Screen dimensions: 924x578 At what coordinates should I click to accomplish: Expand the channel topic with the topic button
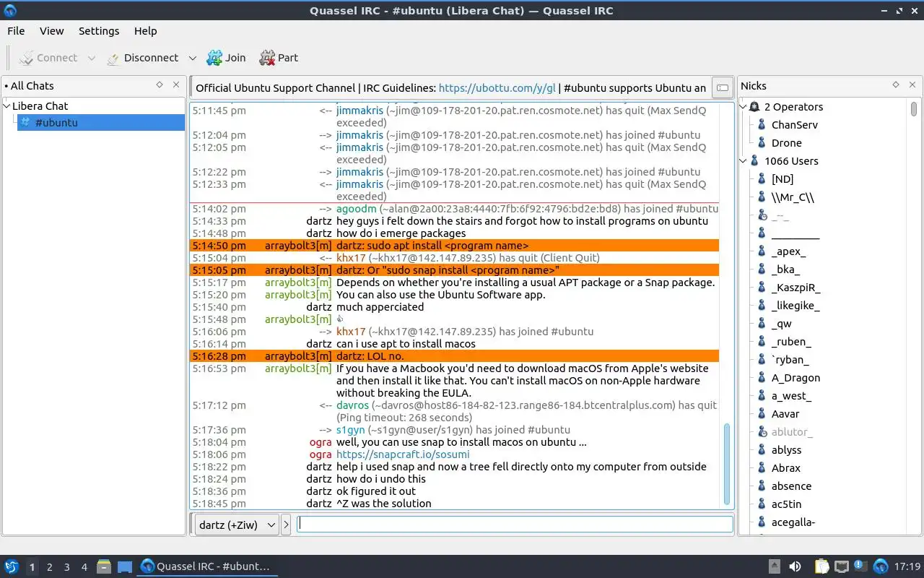[721, 88]
